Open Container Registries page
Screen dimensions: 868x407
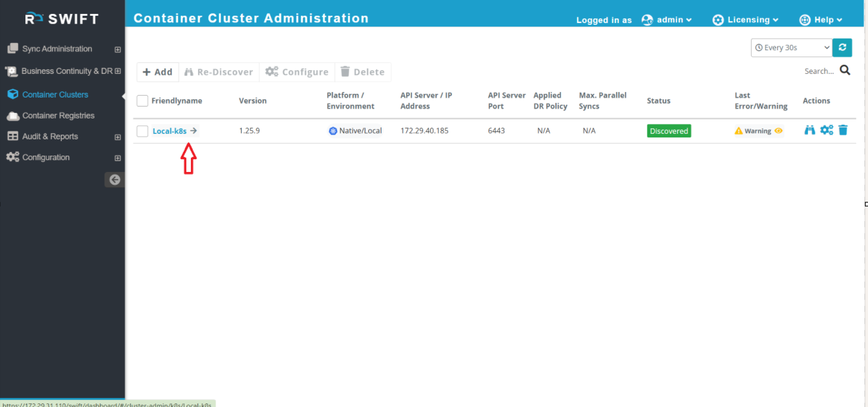(58, 116)
